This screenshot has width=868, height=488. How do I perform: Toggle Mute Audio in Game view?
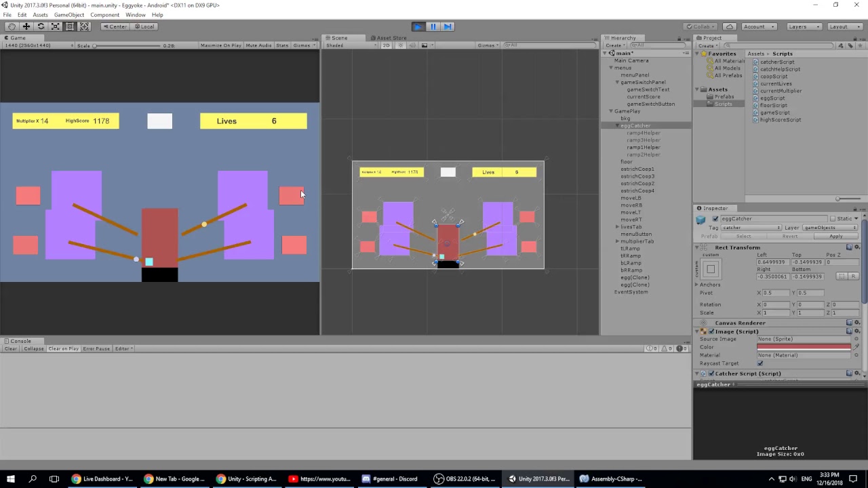(258, 45)
